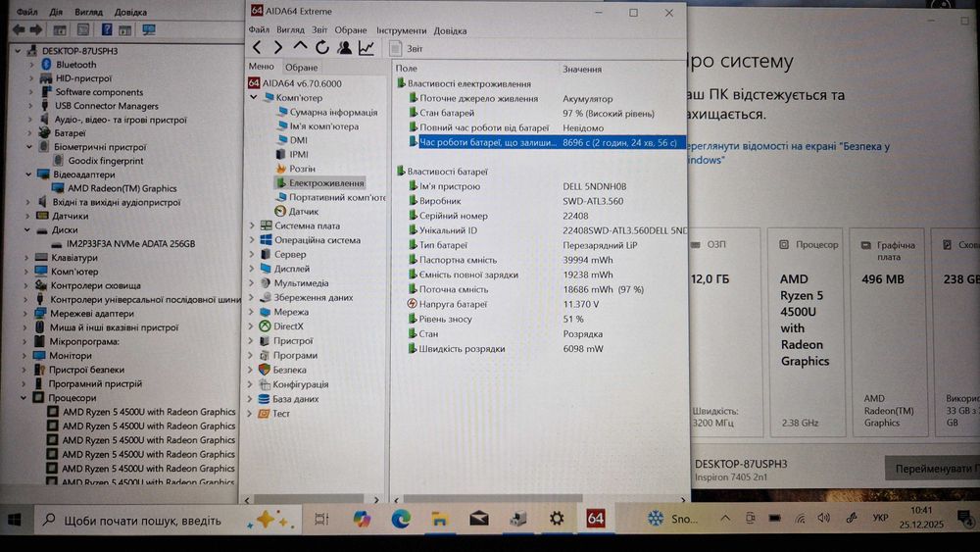Click the AIDA64 horizontal scrollbar in details pane

(493, 499)
